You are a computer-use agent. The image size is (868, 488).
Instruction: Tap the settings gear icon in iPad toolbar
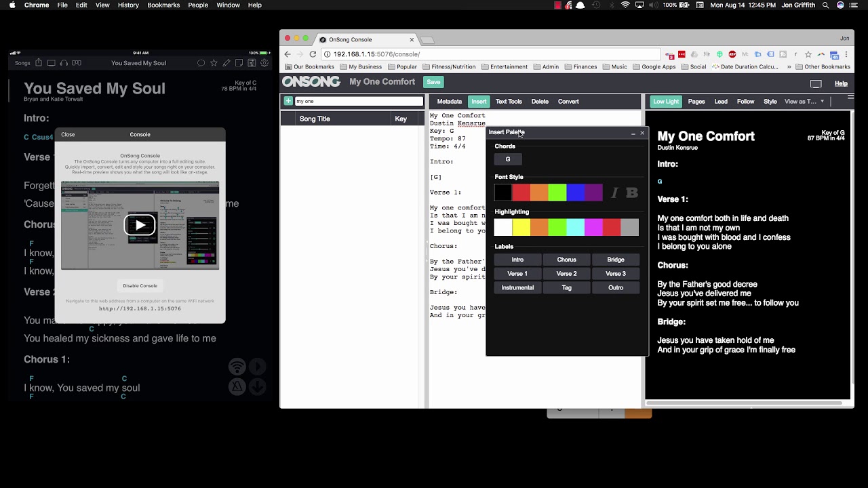[x=264, y=63]
